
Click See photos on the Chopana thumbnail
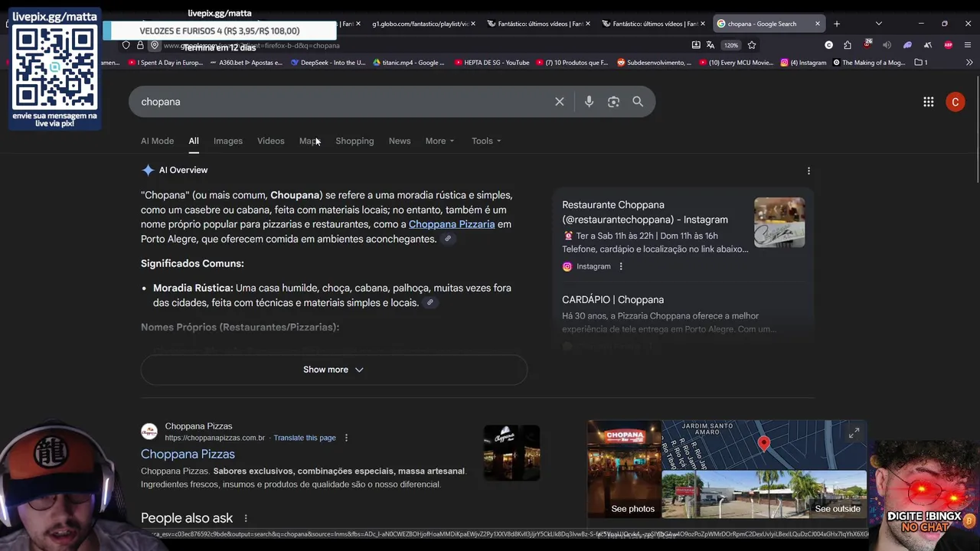pyautogui.click(x=624, y=470)
